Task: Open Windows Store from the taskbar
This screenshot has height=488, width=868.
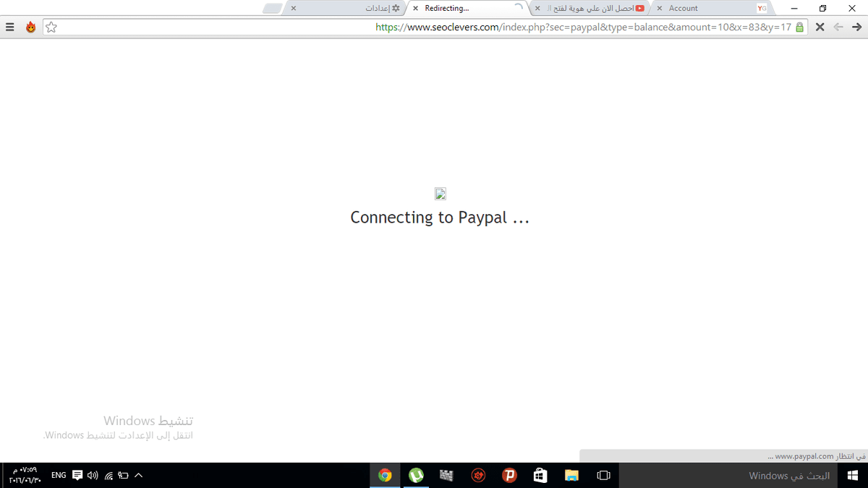Action: (540, 476)
